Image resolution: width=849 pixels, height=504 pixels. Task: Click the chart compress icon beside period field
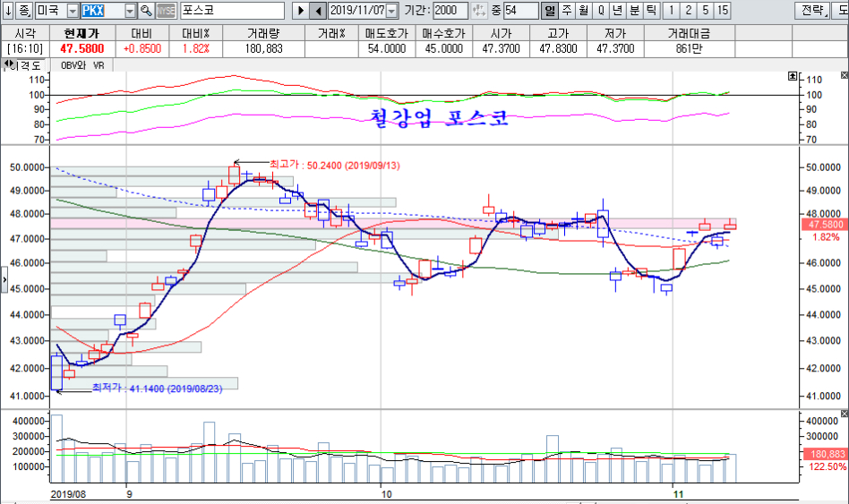(479, 11)
